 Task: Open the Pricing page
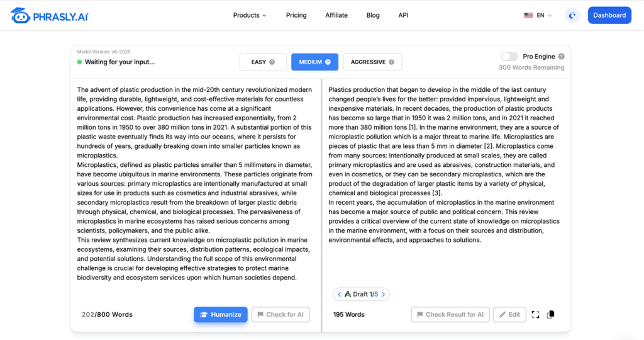point(296,15)
